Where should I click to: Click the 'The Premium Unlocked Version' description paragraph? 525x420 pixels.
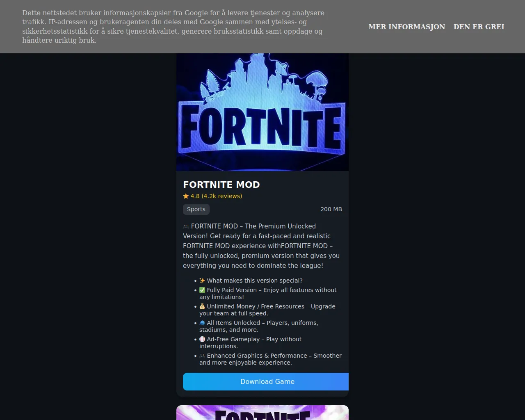(262, 246)
